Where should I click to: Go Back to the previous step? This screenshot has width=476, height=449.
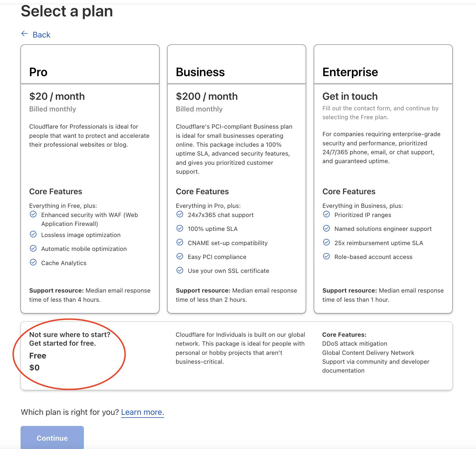41,35
